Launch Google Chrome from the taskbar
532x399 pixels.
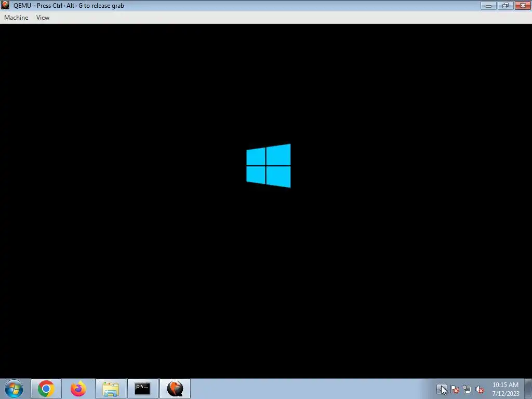[x=46, y=389]
